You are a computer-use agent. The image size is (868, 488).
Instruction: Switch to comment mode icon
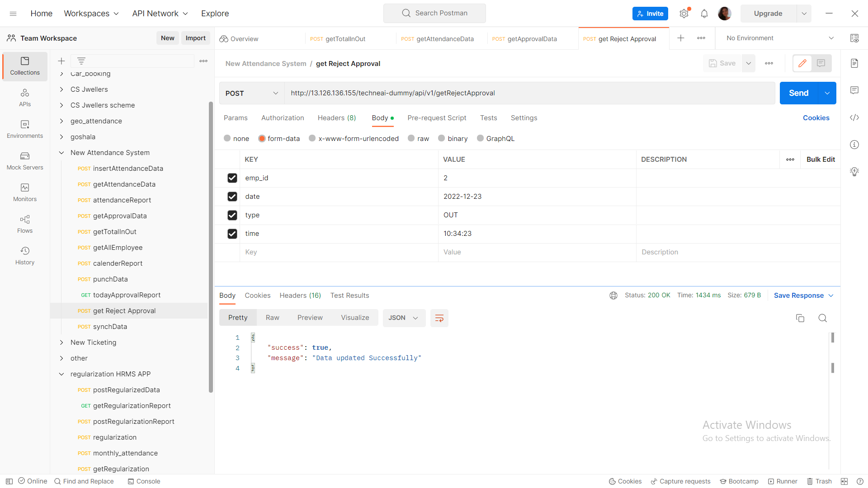pos(821,63)
